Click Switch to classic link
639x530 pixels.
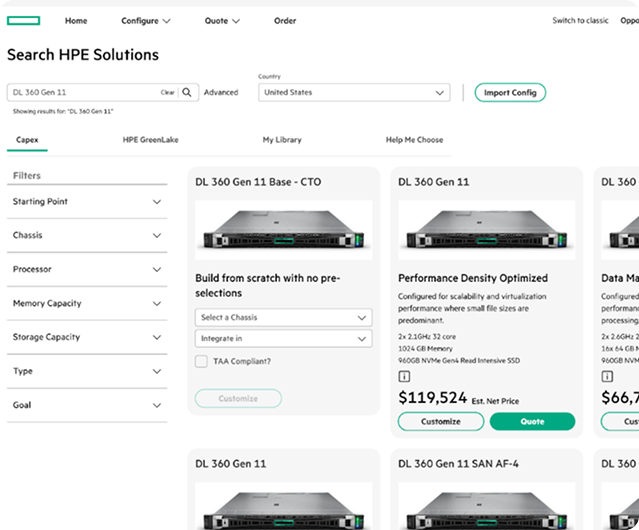(x=580, y=20)
